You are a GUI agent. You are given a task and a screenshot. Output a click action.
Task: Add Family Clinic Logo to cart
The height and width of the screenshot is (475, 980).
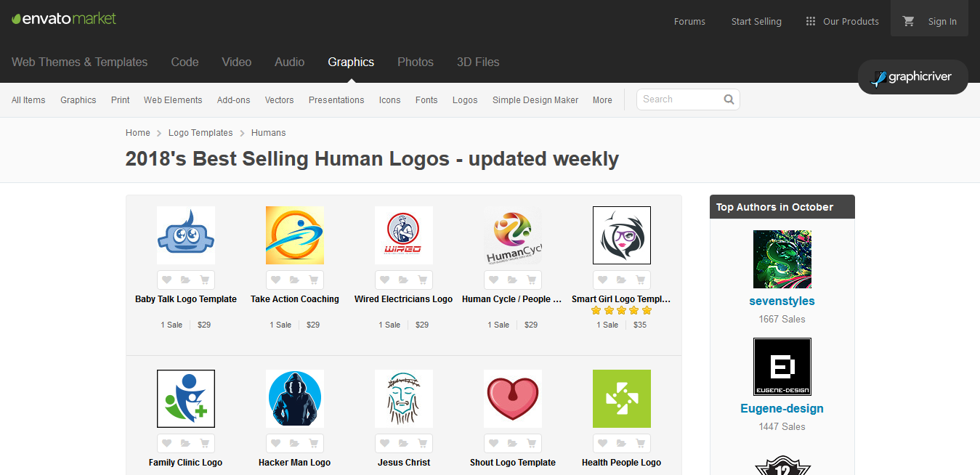205,444
